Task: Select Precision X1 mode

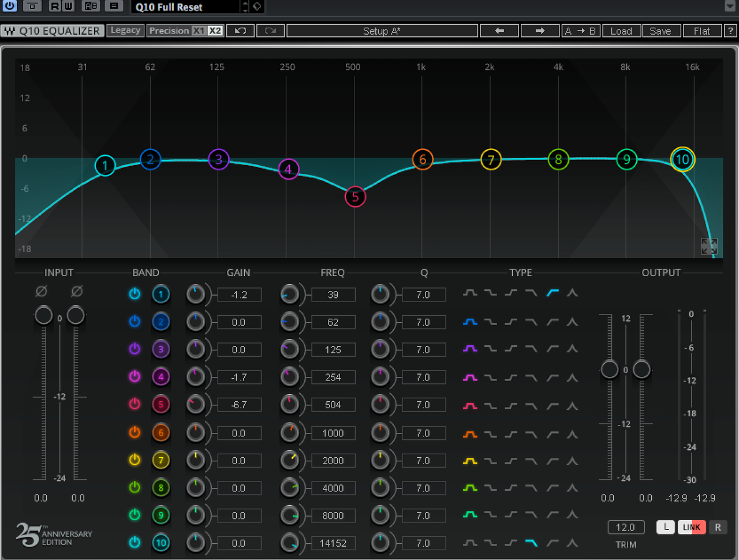Action: pyautogui.click(x=199, y=31)
